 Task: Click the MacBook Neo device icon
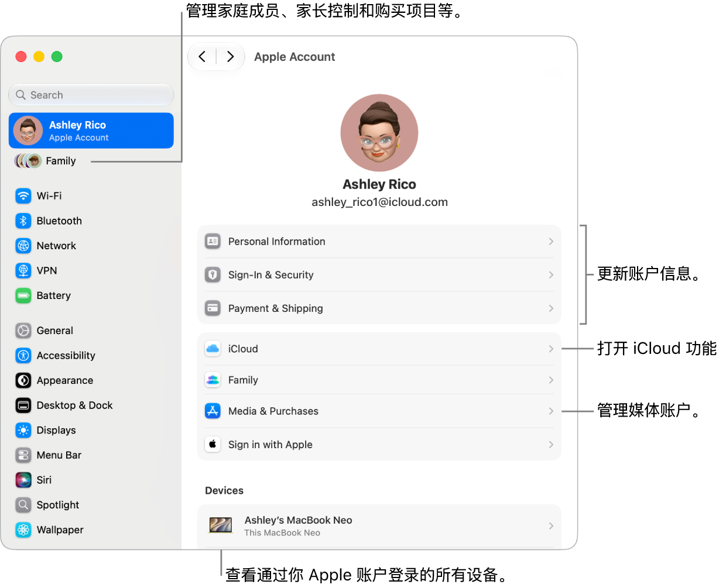coord(221,525)
